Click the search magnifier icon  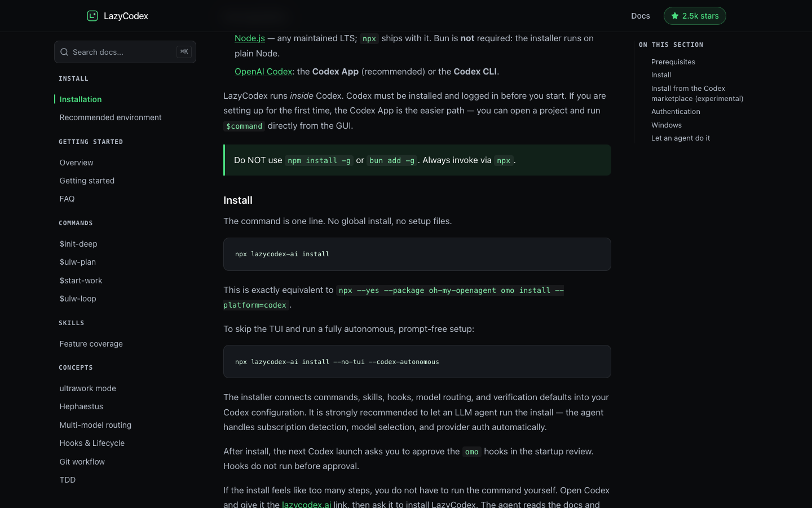point(64,52)
